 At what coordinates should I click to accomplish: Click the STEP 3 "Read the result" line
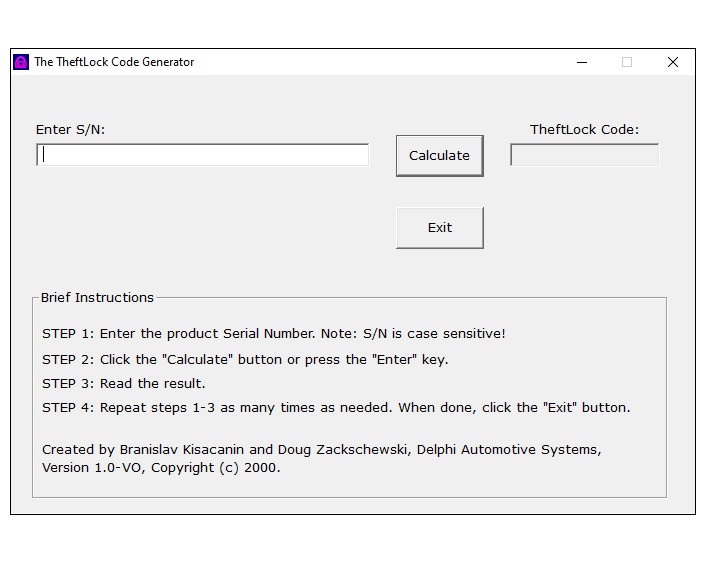pos(124,384)
